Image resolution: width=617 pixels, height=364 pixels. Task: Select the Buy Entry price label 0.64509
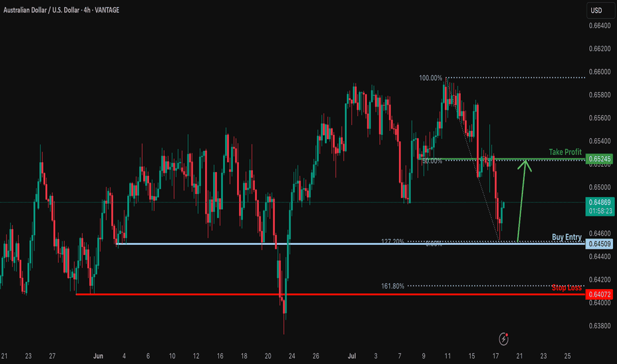(599, 244)
